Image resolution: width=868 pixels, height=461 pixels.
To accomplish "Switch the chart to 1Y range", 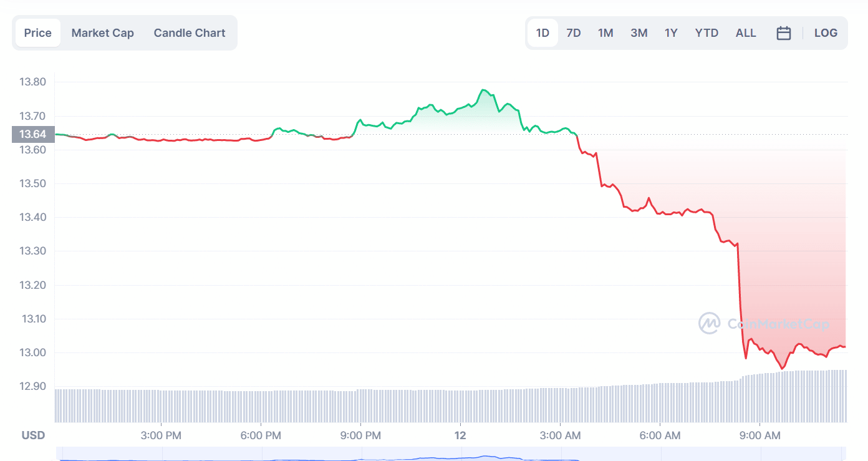I will pos(671,33).
